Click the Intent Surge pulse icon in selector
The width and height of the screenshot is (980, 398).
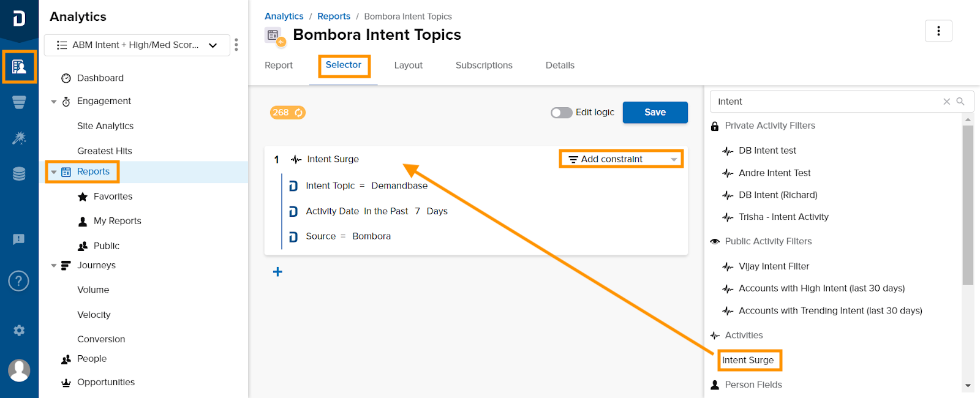pyautogui.click(x=296, y=159)
